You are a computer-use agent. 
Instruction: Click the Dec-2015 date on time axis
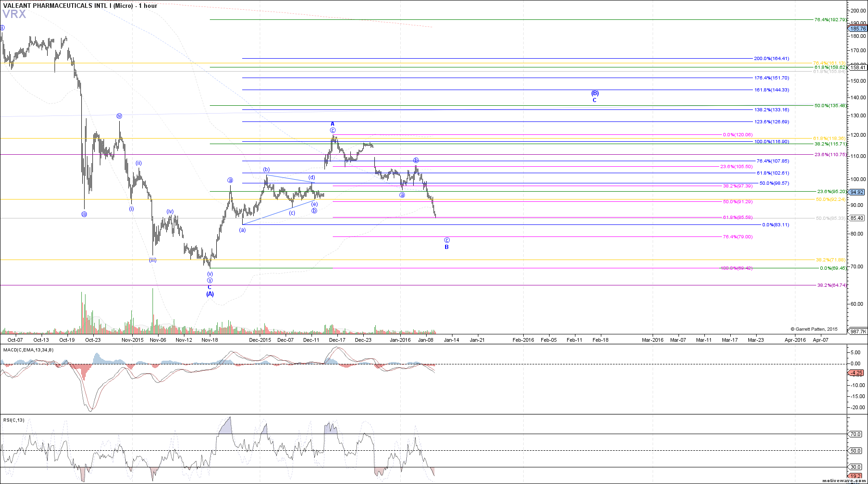pos(260,340)
